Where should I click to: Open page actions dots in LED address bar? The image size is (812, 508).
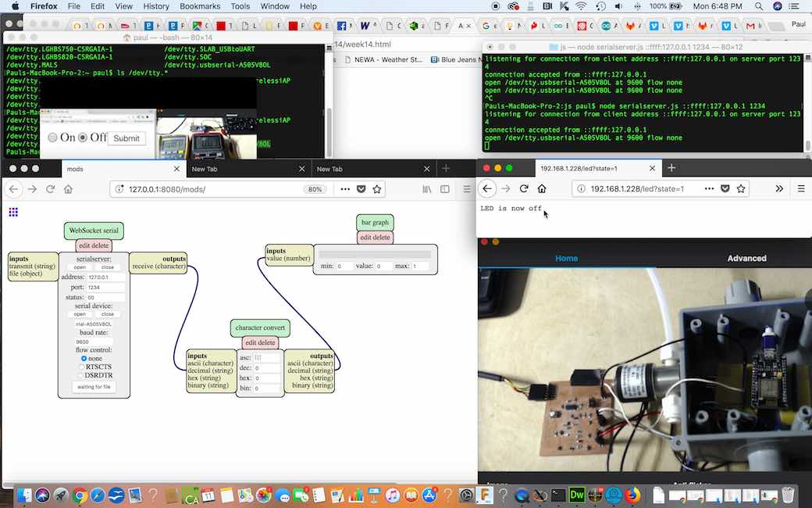(x=709, y=188)
